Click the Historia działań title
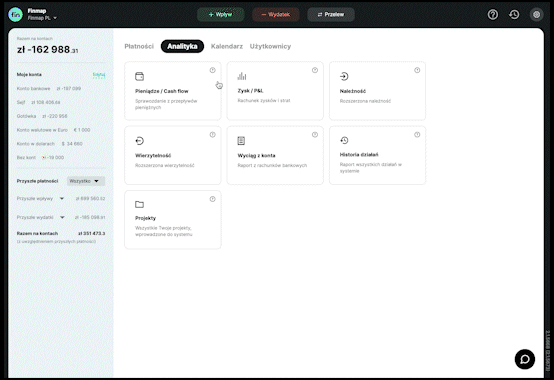Viewport: 554px width, 380px height. click(x=359, y=154)
